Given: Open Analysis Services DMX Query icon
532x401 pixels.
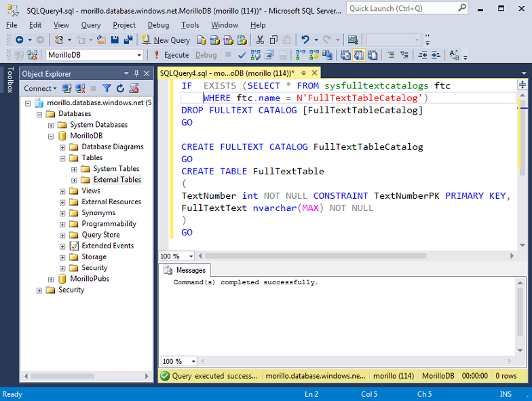Looking at the screenshot, I should coord(228,40).
